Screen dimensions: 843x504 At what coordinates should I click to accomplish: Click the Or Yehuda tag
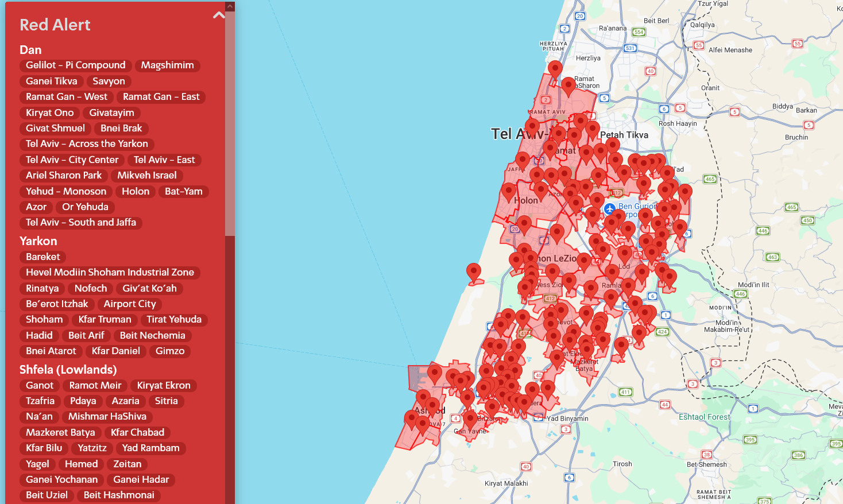86,207
